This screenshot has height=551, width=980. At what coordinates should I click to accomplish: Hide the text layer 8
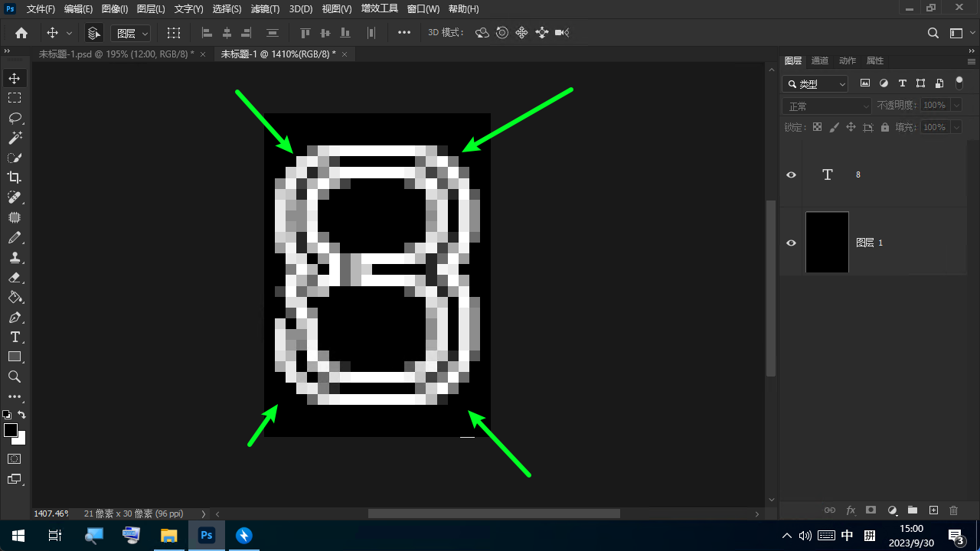pyautogui.click(x=792, y=174)
